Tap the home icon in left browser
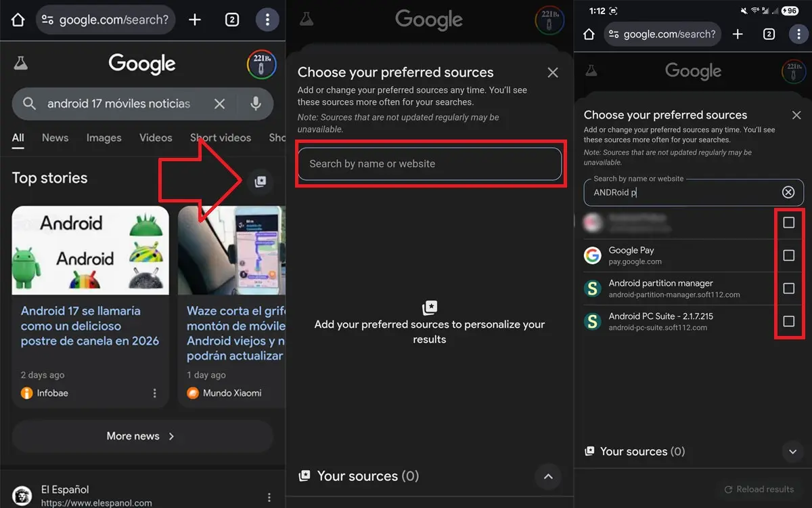The height and width of the screenshot is (508, 812). click(18, 20)
